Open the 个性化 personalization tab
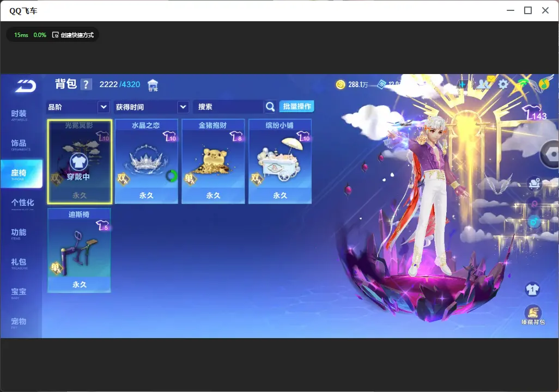Image resolution: width=559 pixels, height=392 pixels. tap(22, 204)
